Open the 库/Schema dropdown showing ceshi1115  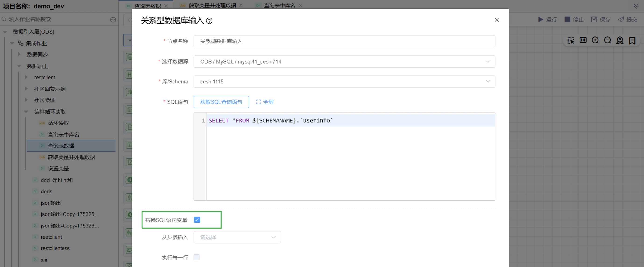344,82
